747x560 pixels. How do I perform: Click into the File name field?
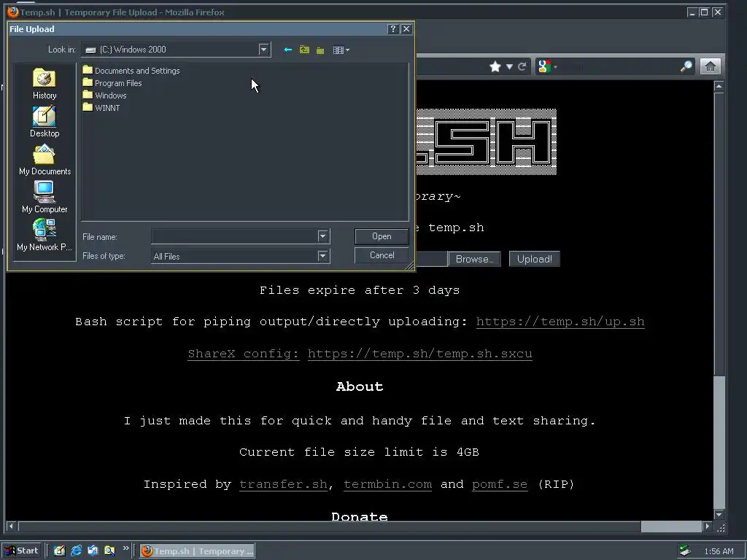click(x=234, y=236)
